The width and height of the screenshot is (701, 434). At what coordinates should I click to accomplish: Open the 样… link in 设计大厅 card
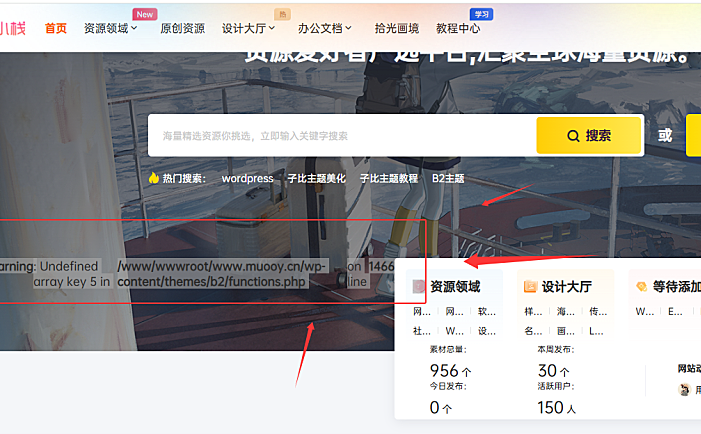(533, 312)
